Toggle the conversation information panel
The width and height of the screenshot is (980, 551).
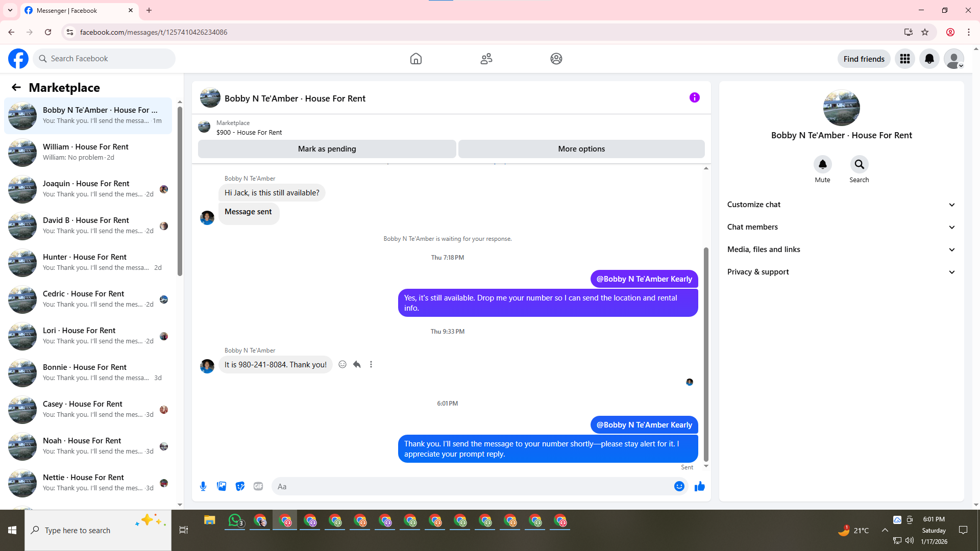pos(694,97)
